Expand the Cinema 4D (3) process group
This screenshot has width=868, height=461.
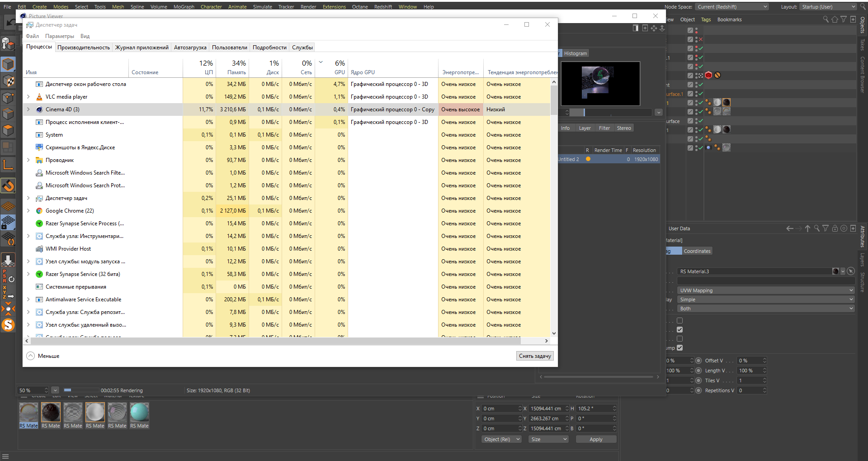pos(28,109)
